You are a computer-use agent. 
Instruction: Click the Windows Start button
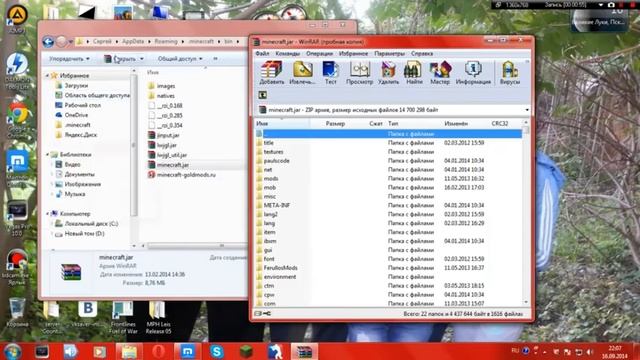pyautogui.click(x=13, y=351)
